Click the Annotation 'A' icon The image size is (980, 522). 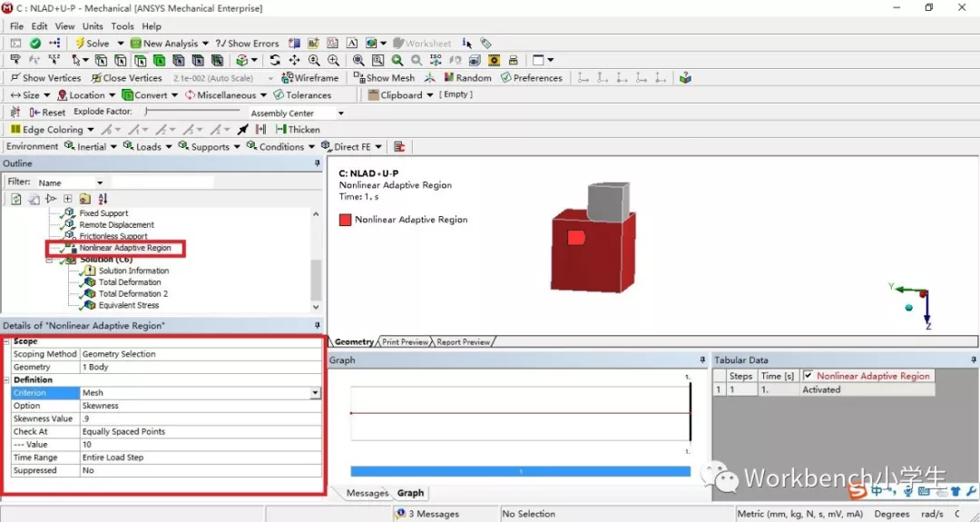pos(352,44)
